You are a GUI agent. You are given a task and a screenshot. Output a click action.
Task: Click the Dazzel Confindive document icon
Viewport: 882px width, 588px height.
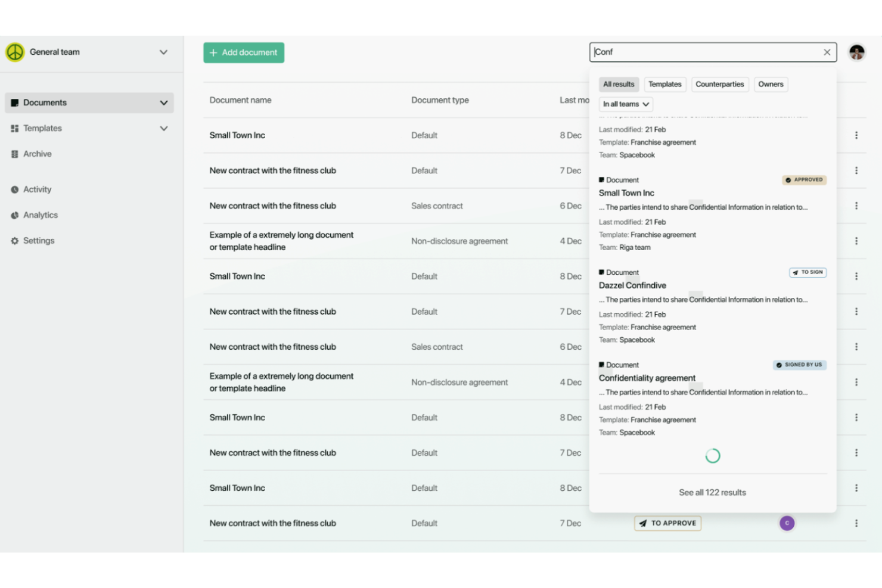[602, 272]
